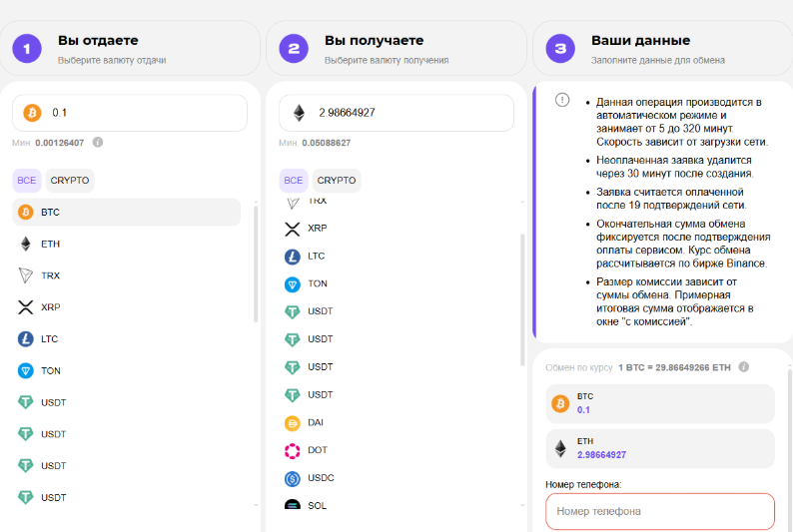Select TON in the give currency list
793x532 pixels.
point(50,370)
